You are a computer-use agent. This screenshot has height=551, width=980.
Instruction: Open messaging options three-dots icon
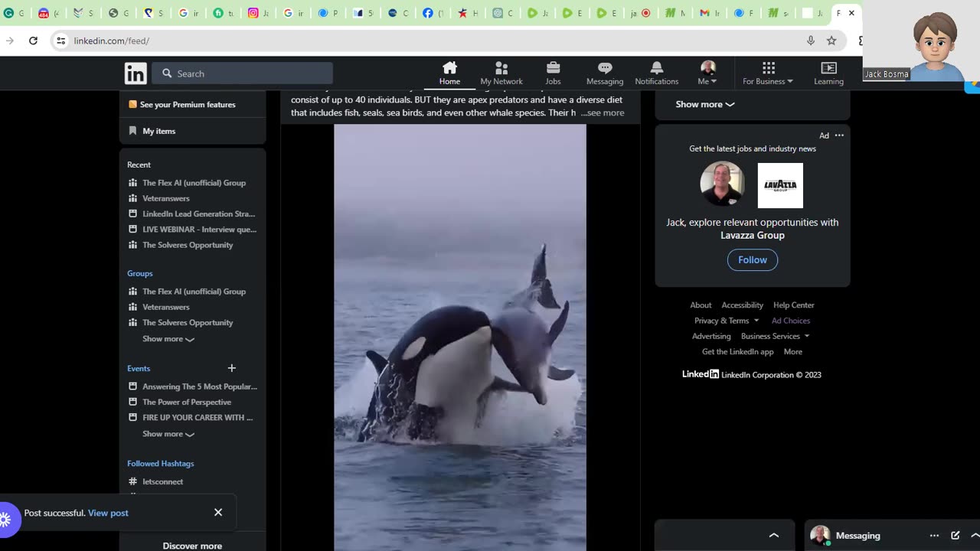934,536
